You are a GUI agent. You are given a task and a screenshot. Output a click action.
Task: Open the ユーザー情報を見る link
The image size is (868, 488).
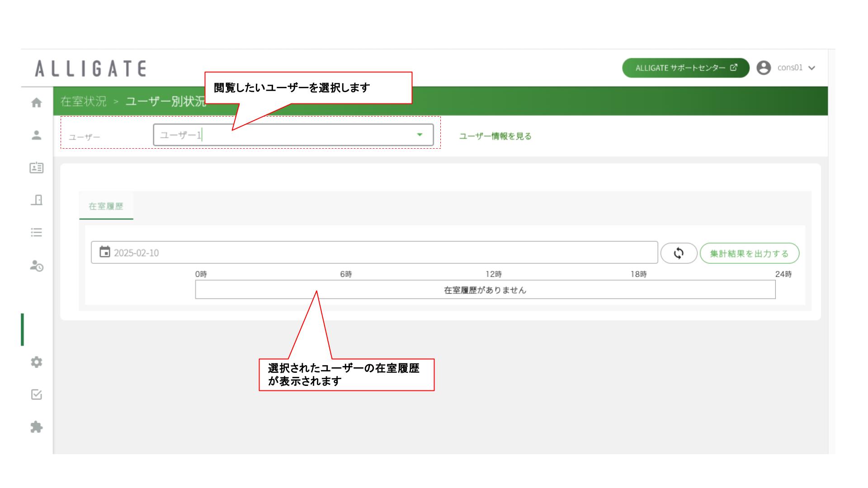pos(495,136)
